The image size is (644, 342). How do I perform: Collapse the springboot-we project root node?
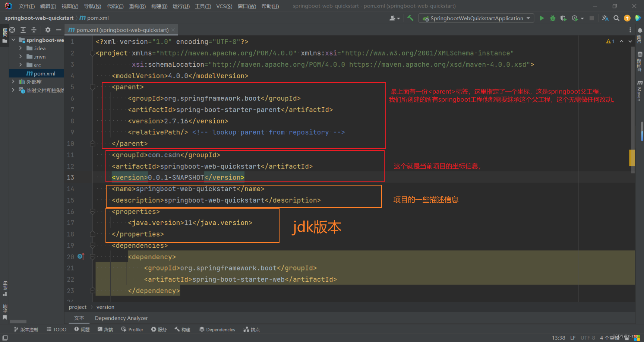click(x=13, y=40)
